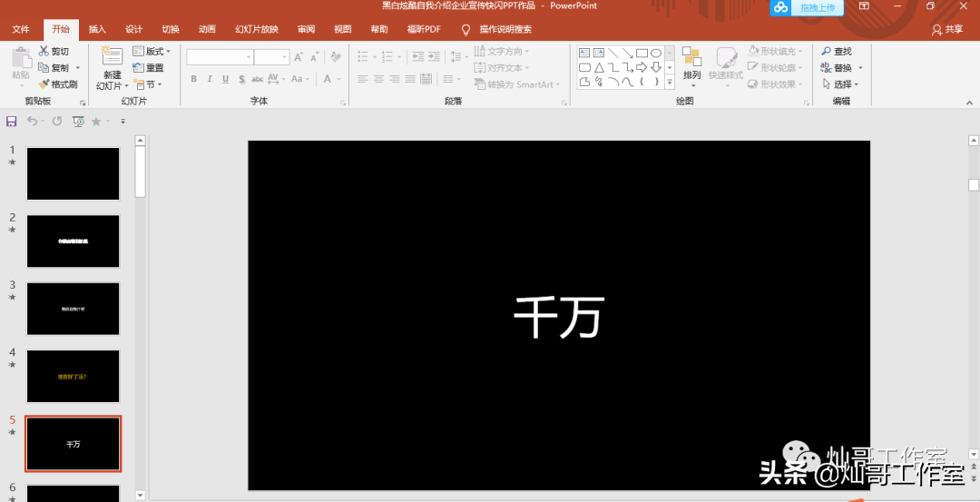Open the Layout (版式) dropdown
980x502 pixels.
(152, 51)
